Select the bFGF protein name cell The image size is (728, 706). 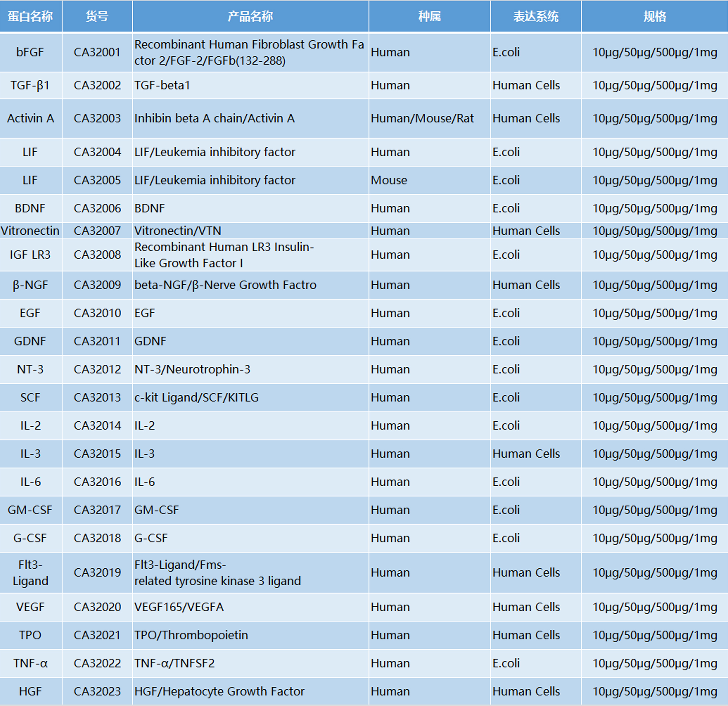point(31,52)
